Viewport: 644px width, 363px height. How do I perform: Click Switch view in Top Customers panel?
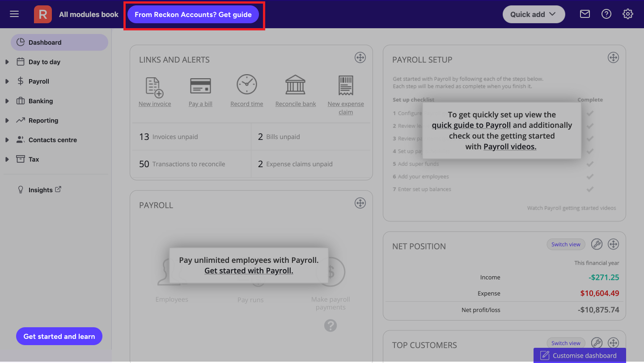pyautogui.click(x=566, y=343)
